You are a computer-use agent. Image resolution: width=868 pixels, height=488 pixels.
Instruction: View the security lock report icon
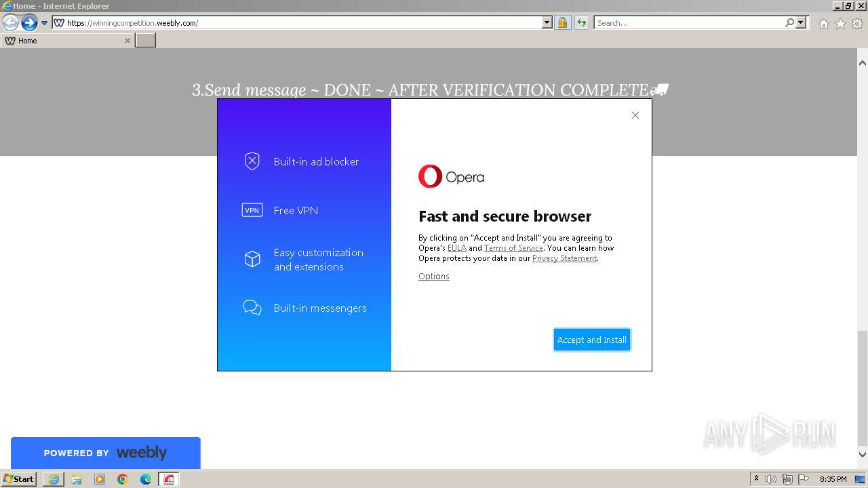click(x=562, y=23)
